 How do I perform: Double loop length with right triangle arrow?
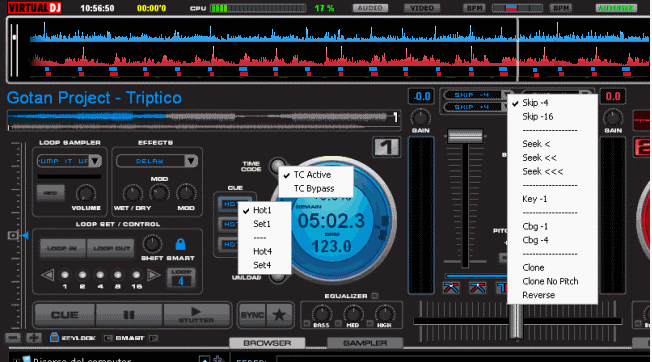154,275
